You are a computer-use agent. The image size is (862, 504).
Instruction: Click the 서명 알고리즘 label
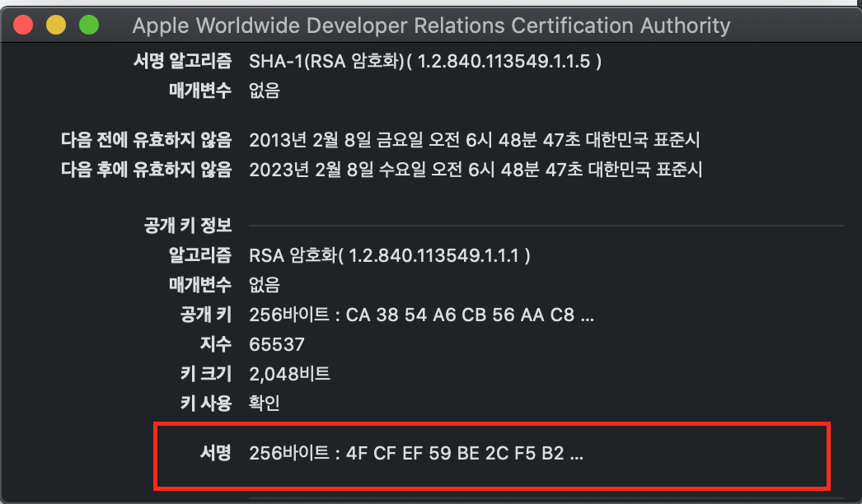182,60
